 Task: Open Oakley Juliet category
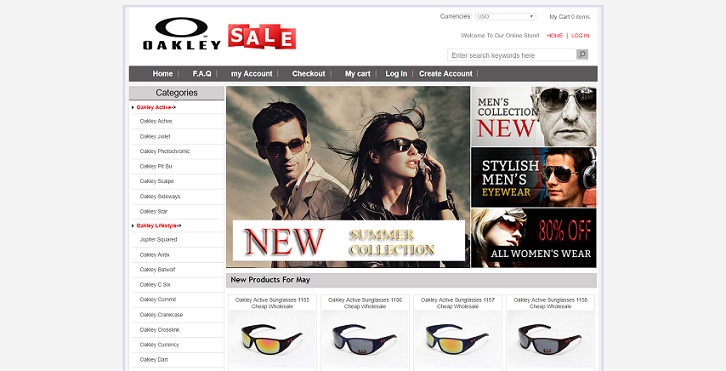tap(155, 137)
